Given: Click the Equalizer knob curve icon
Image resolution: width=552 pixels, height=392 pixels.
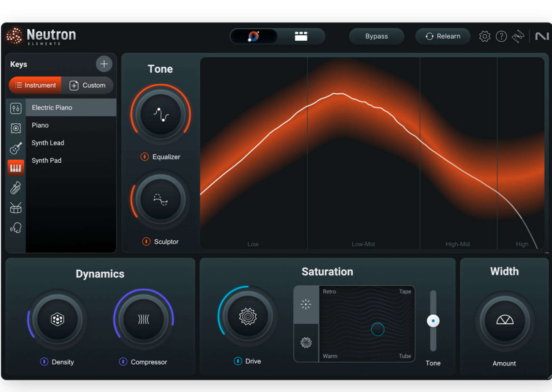Looking at the screenshot, I should coord(161,115).
